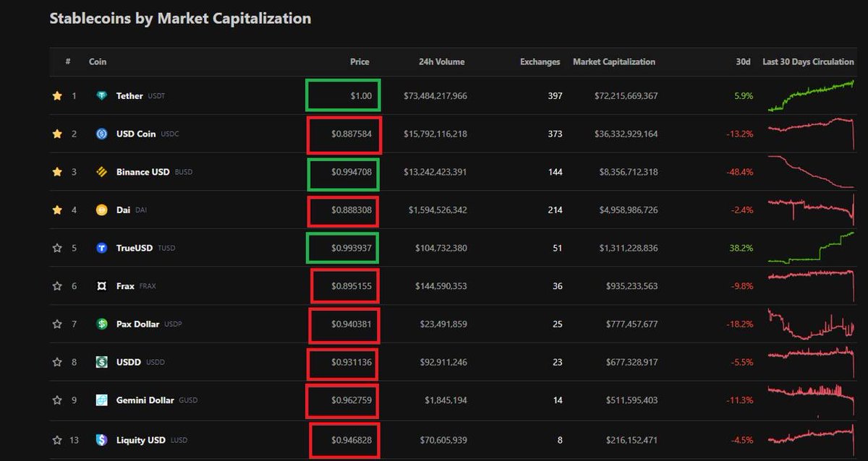Sort table by 30d column header
Screen dimensions: 868x461
(x=743, y=62)
